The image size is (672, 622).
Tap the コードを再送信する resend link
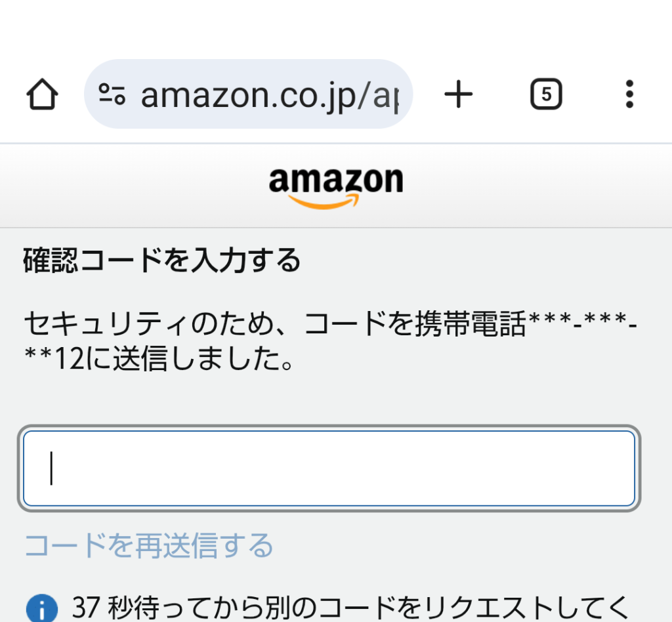[x=148, y=545]
